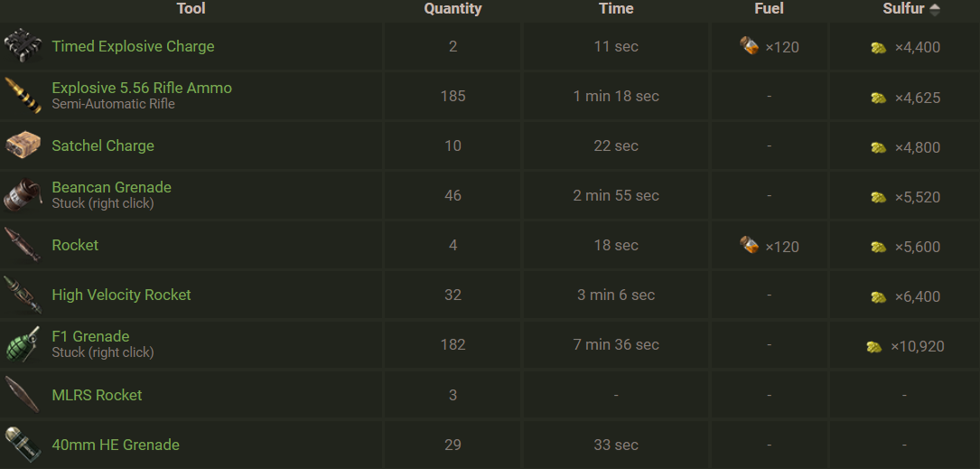Click the low grade fuel icon in Rocket row

point(749,245)
